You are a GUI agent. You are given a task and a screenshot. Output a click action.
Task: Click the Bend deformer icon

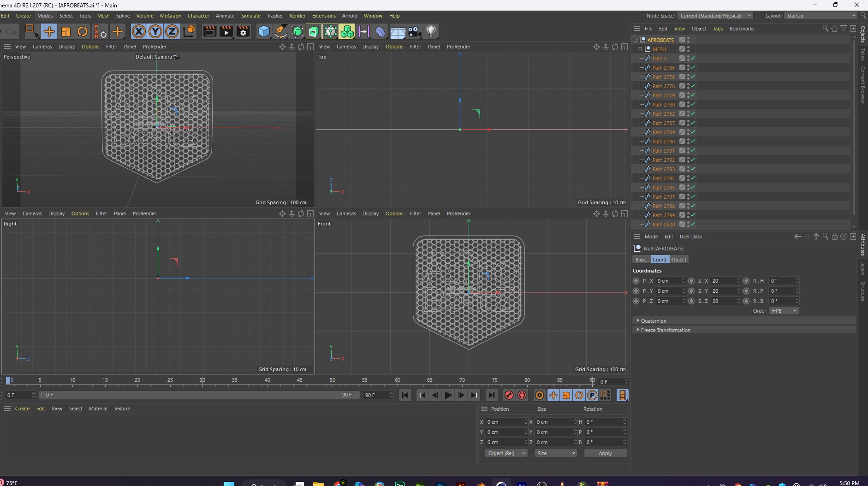380,31
